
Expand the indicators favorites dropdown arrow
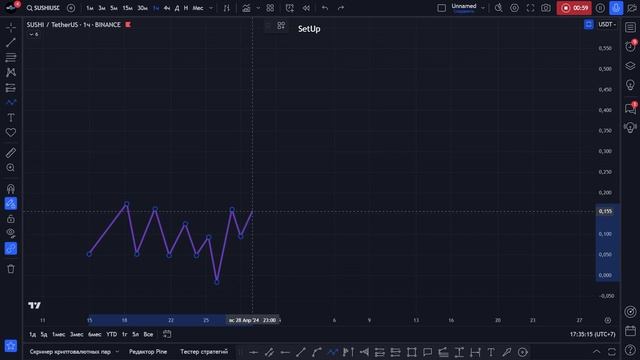click(258, 8)
